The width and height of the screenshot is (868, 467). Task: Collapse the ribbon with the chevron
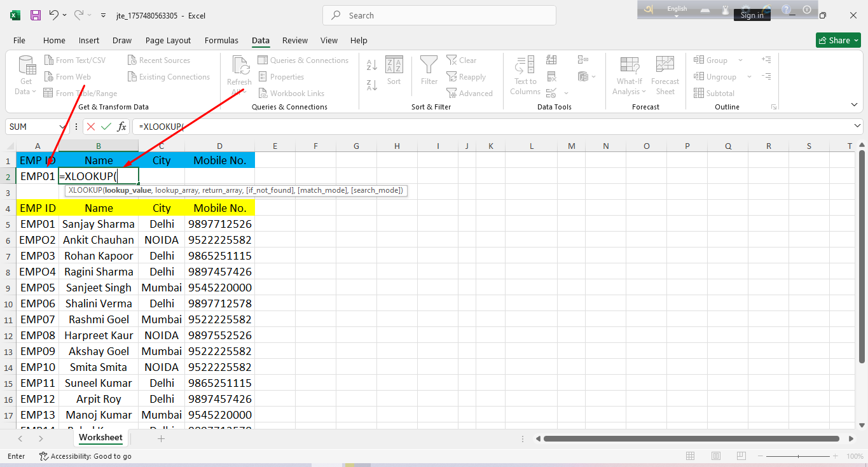(x=854, y=104)
